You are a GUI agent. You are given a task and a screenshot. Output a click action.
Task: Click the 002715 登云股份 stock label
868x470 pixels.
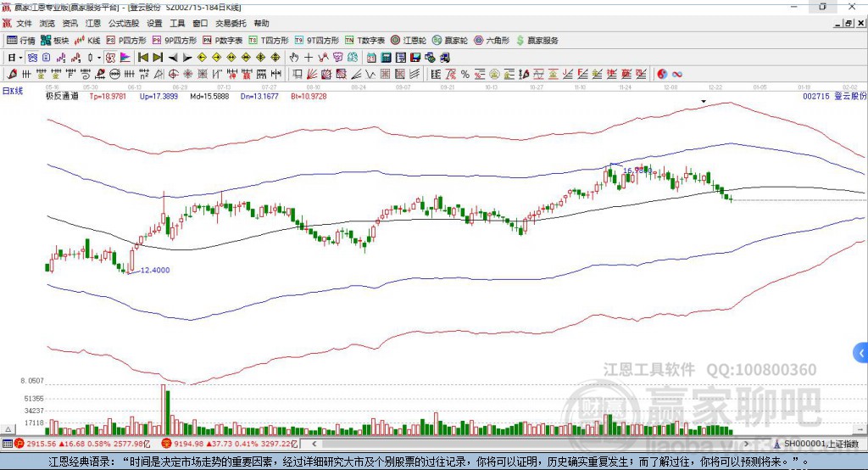click(834, 96)
